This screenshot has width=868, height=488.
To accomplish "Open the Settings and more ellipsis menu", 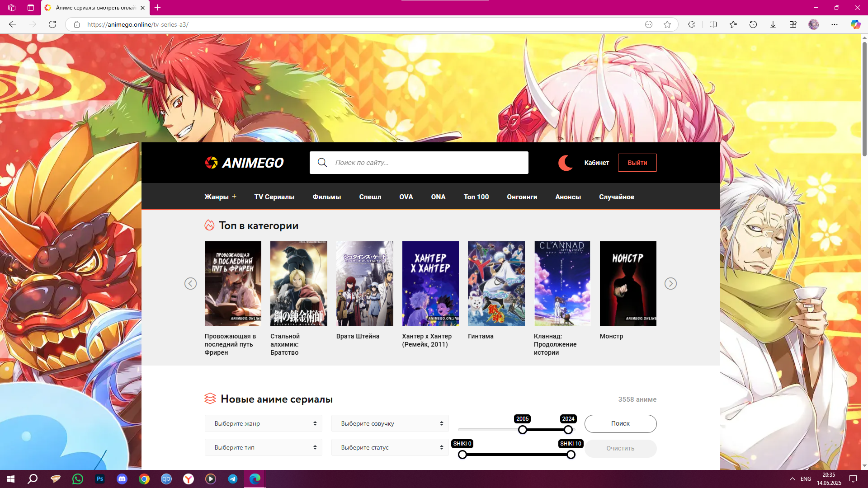I will (835, 24).
